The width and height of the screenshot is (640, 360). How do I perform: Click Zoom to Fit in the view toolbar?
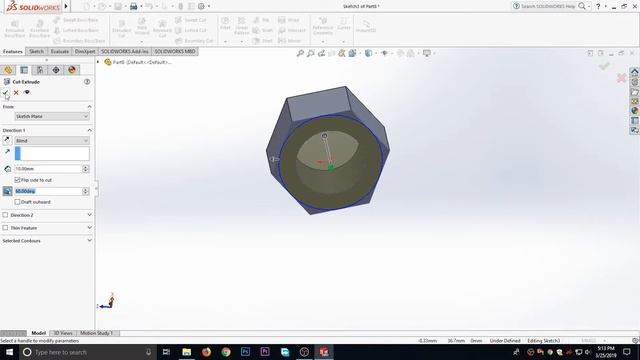click(x=300, y=53)
